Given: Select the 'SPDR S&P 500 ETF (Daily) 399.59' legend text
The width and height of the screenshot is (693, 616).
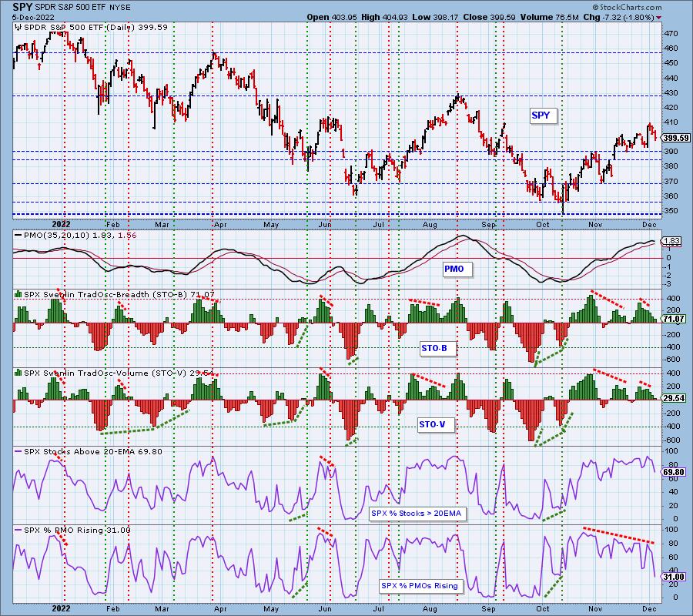Looking at the screenshot, I should pyautogui.click(x=96, y=28).
